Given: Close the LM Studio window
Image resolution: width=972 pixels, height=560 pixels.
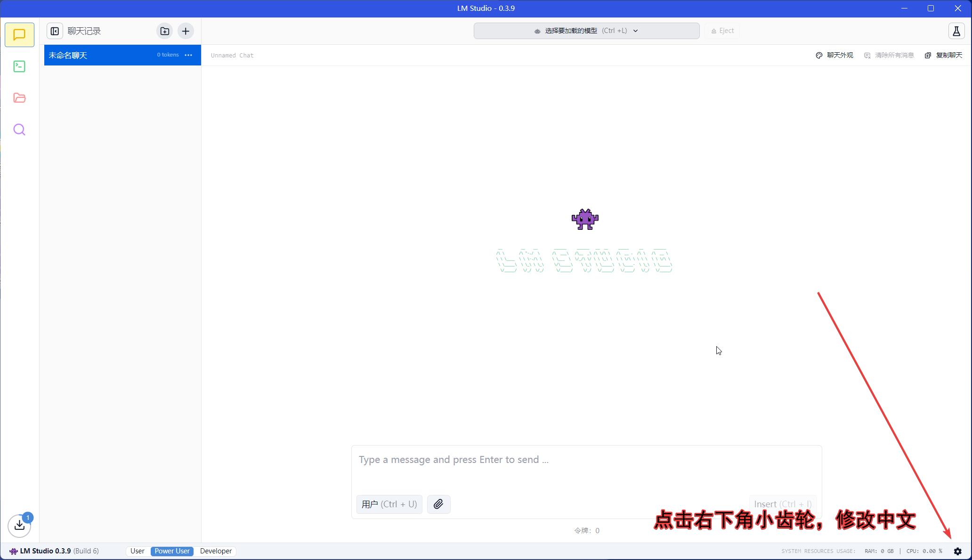Looking at the screenshot, I should (x=958, y=8).
